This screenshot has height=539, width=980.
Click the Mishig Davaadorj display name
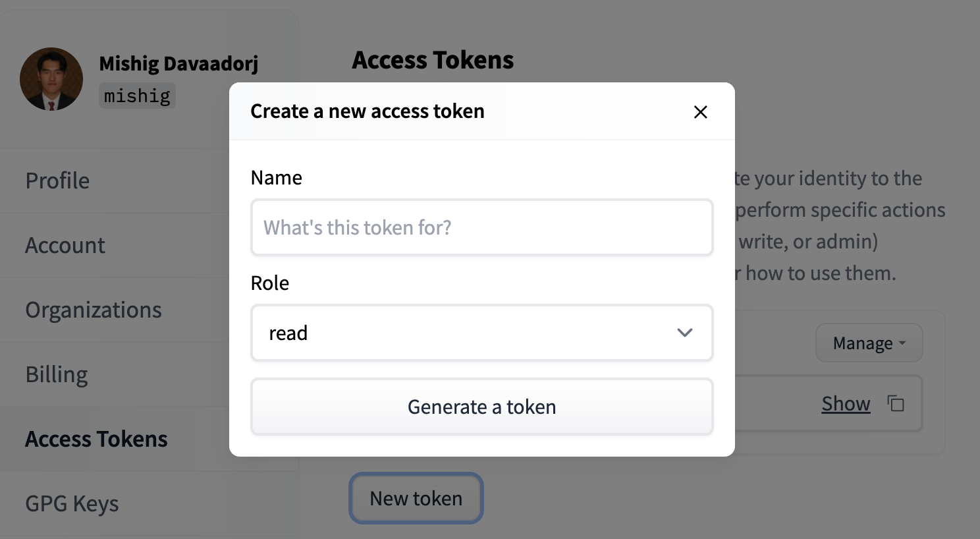[x=178, y=64]
